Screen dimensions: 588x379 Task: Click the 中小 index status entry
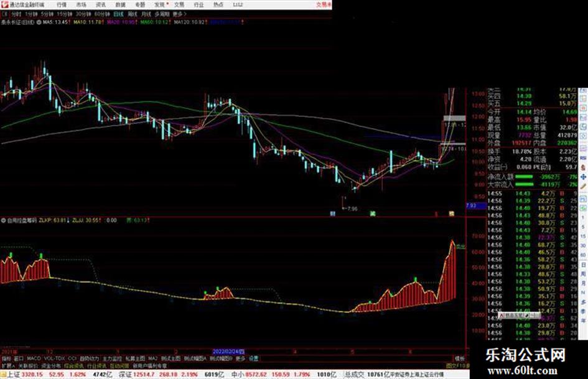coord(284,375)
